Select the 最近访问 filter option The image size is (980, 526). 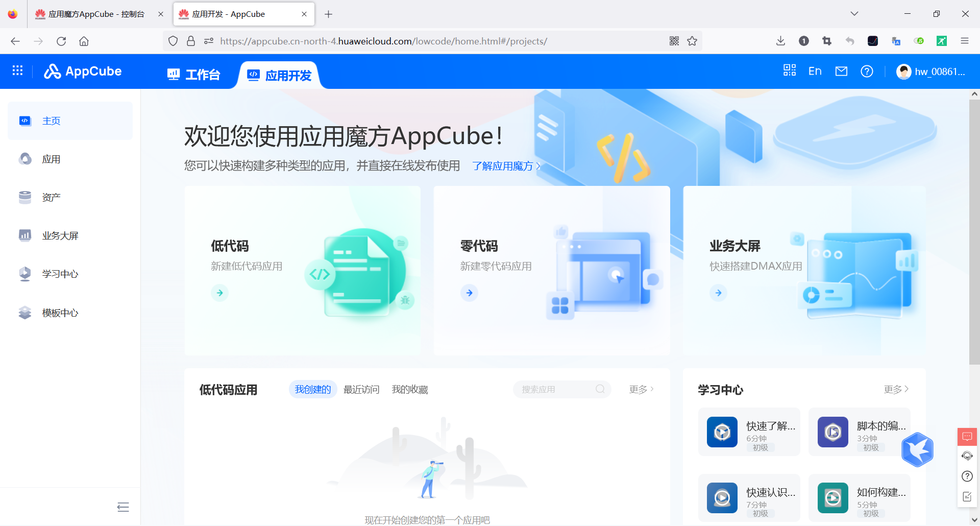pyautogui.click(x=361, y=389)
